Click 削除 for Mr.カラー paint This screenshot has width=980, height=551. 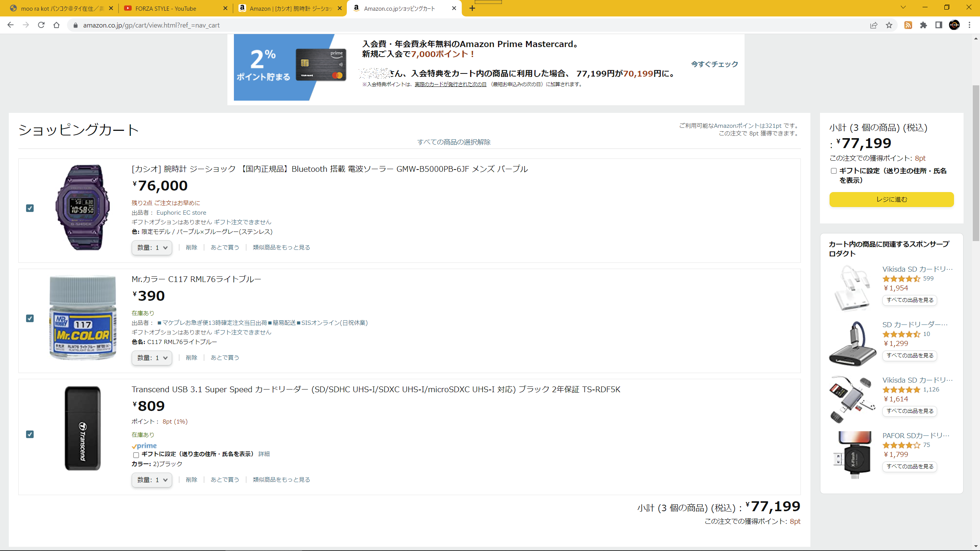pos(191,358)
